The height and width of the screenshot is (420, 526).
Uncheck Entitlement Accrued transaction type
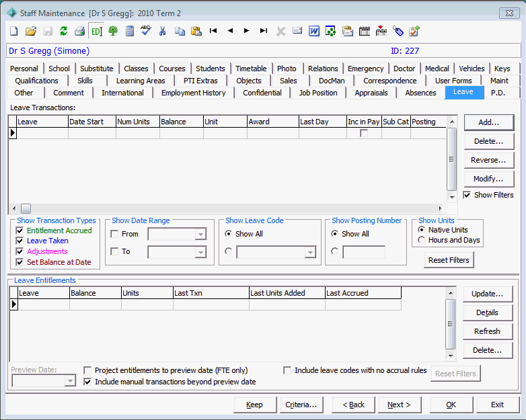point(20,230)
